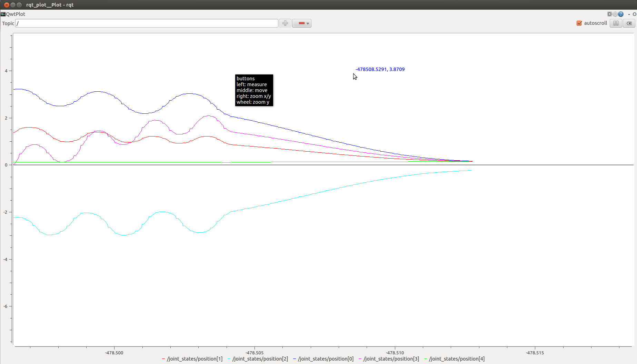Click the x-axis label -478.515
Screen dimensions: 637x364
pos(535,353)
